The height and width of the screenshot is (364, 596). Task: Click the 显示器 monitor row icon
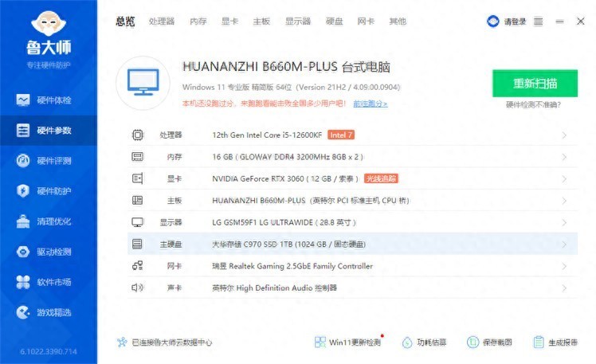138,222
